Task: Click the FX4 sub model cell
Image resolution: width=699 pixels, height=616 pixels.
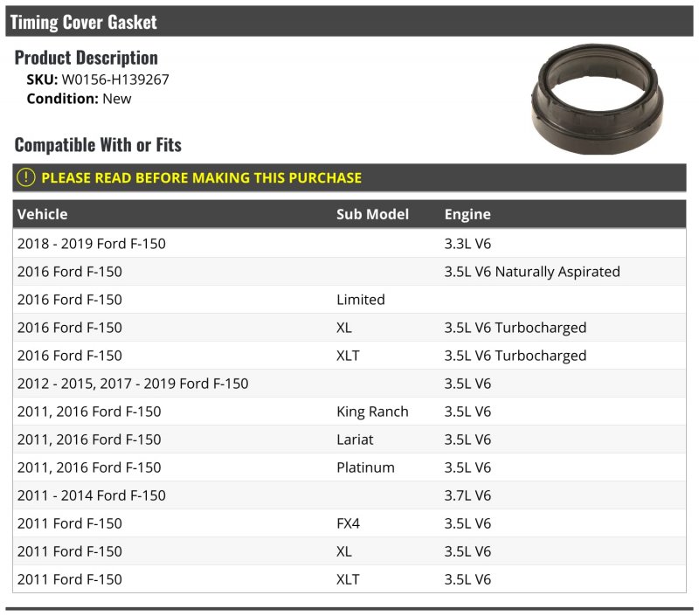Action: coord(348,523)
